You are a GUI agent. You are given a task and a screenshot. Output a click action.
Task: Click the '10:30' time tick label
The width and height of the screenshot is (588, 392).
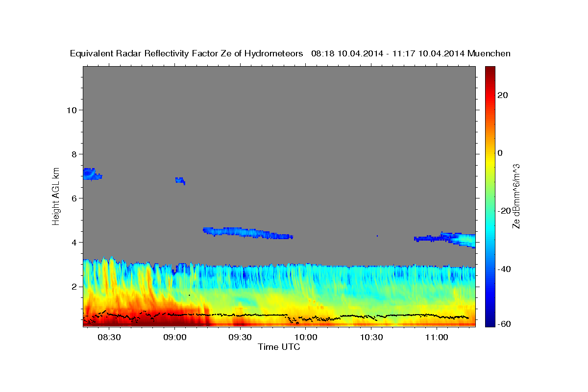coord(371,338)
